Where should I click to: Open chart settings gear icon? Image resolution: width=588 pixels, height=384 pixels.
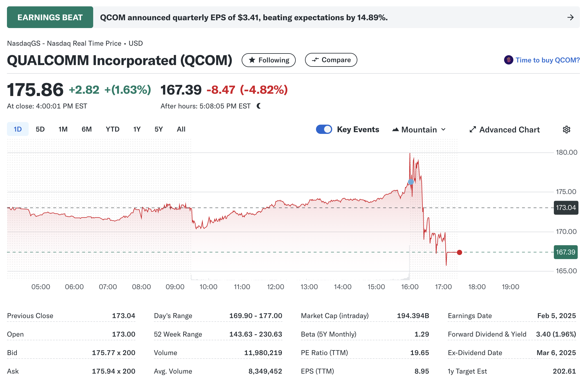pos(566,130)
